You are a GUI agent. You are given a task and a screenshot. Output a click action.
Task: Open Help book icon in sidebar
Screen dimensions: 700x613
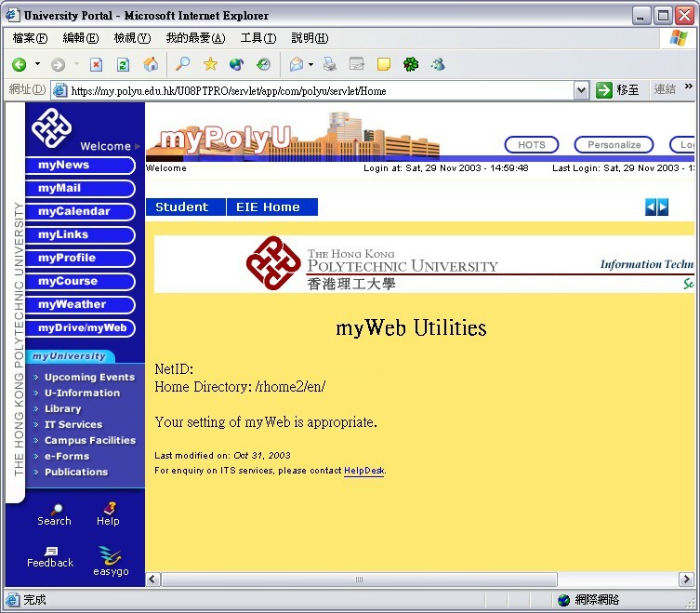tap(108, 514)
